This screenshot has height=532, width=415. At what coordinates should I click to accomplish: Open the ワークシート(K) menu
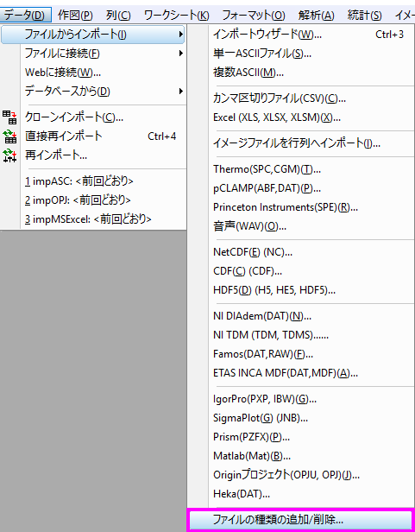coord(176,16)
